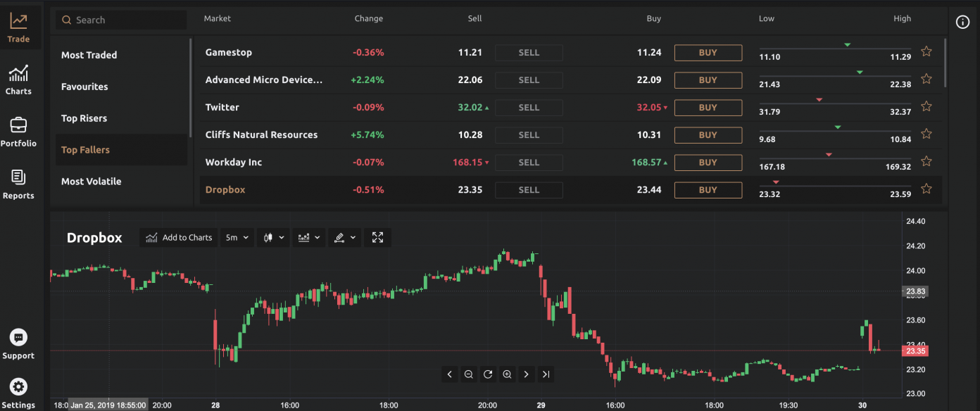Open Support chat icon
The width and height of the screenshot is (980, 411).
coord(19,338)
